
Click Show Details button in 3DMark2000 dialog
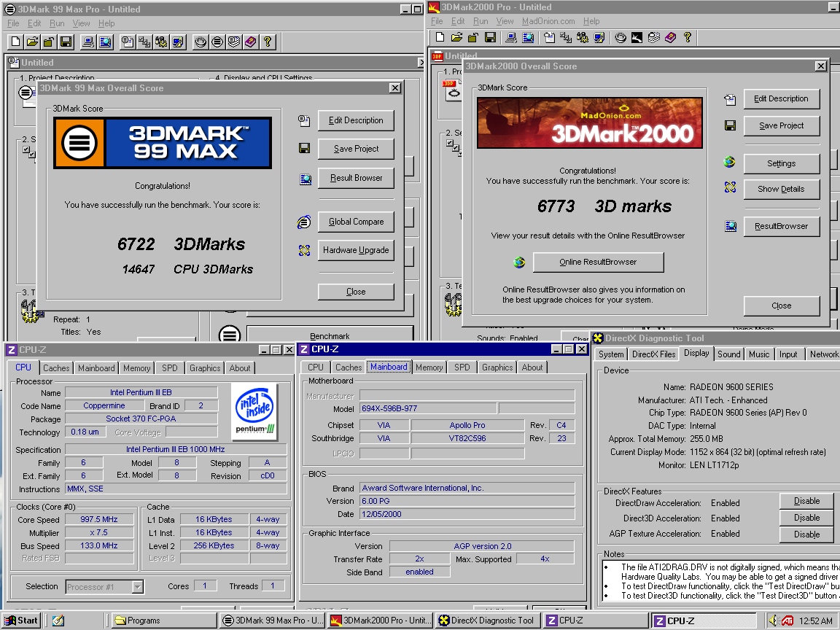(782, 189)
